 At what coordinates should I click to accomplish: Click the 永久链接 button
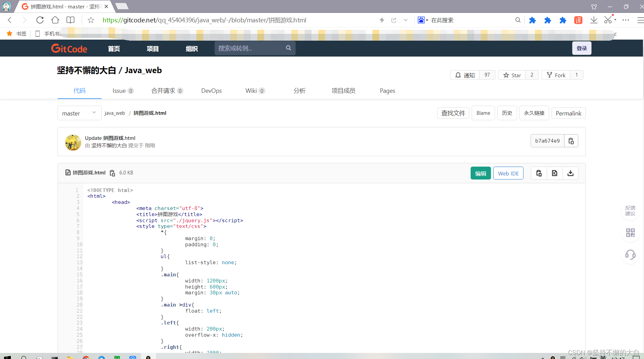534,113
